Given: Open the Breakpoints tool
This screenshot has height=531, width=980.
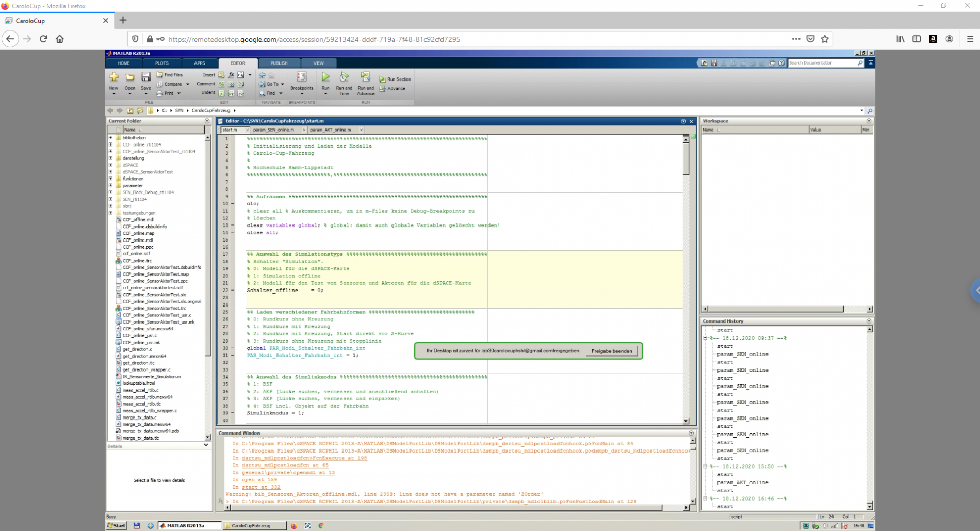Looking at the screenshot, I should point(302,77).
